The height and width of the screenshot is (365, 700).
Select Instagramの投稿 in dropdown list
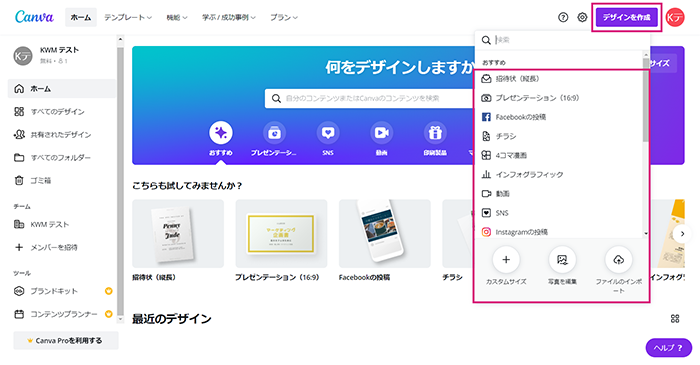559,232
